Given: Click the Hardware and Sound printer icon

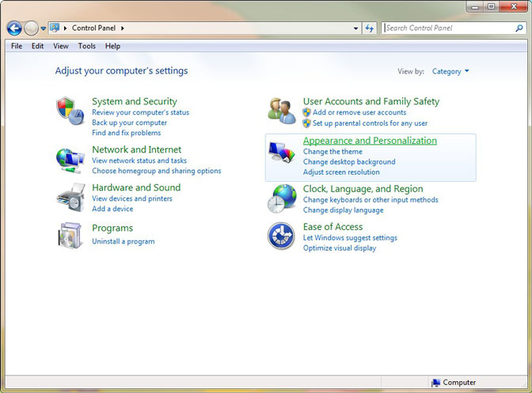Looking at the screenshot, I should click(x=70, y=198).
